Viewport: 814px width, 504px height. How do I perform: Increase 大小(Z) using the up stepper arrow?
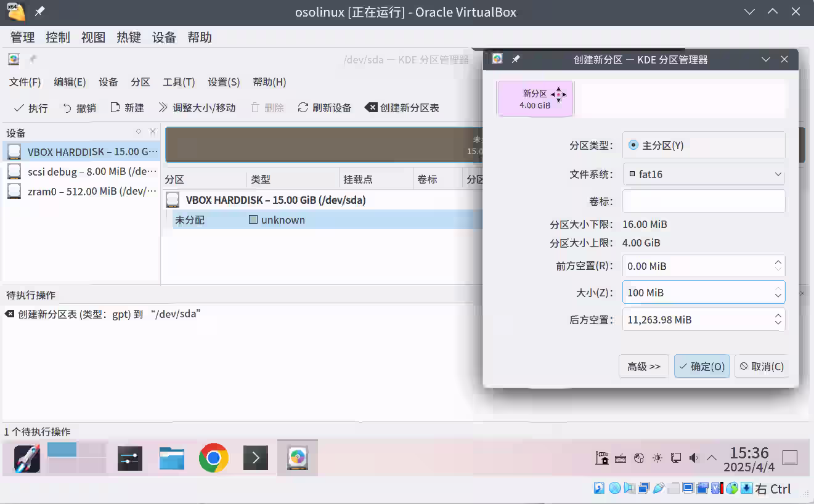click(779, 289)
